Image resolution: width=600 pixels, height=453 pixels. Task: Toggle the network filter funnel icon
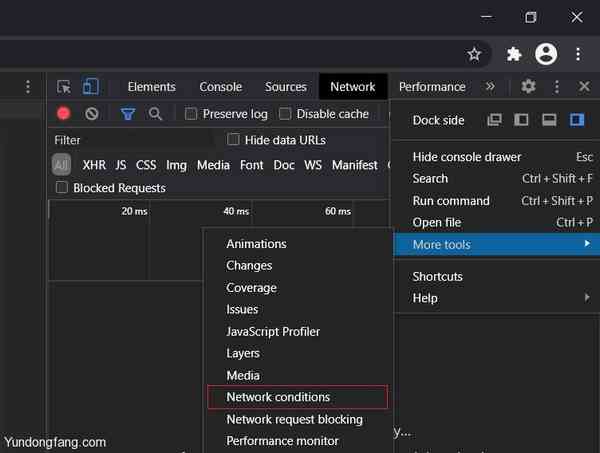point(128,114)
